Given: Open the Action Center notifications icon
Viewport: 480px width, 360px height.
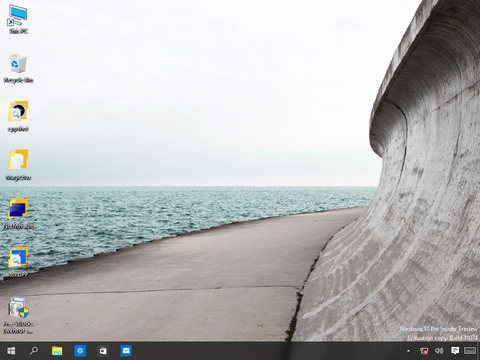Looking at the screenshot, I should pyautogui.click(x=455, y=351).
